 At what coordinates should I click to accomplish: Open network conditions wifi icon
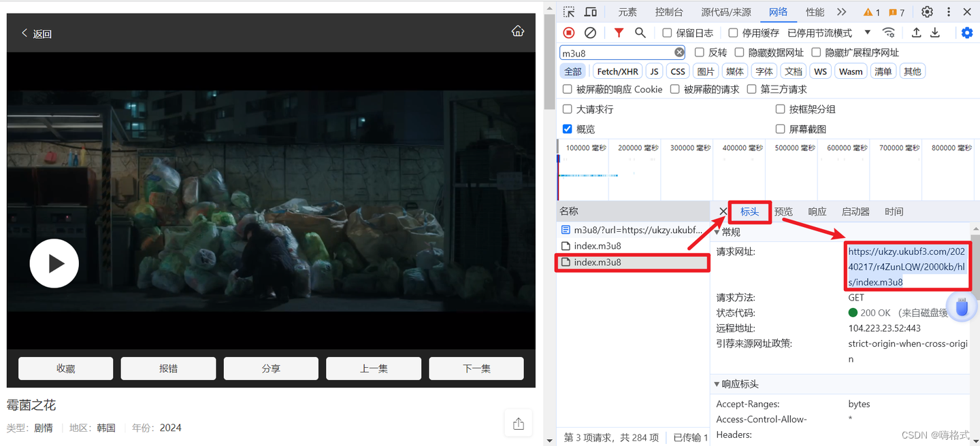point(889,33)
